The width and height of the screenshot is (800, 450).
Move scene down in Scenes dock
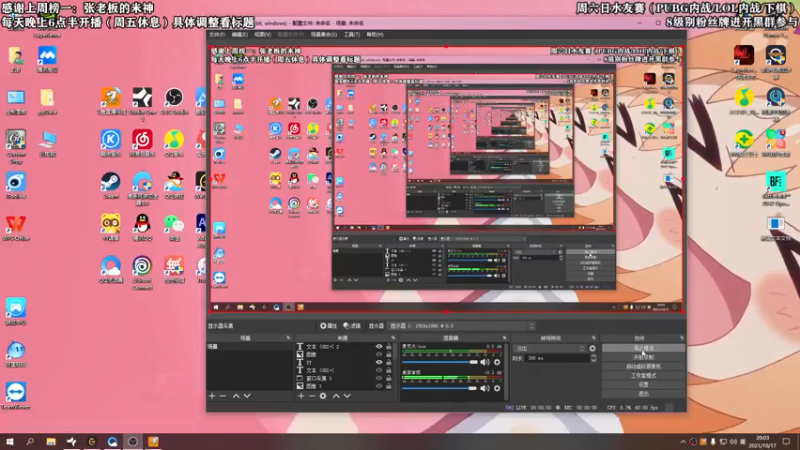point(247,396)
